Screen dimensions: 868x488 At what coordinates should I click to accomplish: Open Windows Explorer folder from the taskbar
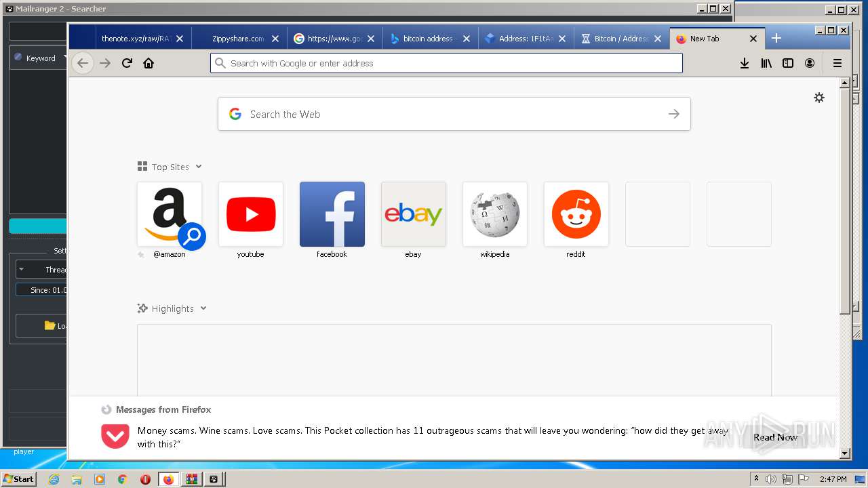[x=77, y=479]
